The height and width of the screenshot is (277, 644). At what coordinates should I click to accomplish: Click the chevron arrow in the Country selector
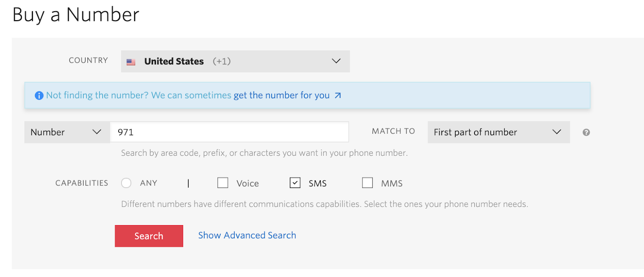point(336,61)
